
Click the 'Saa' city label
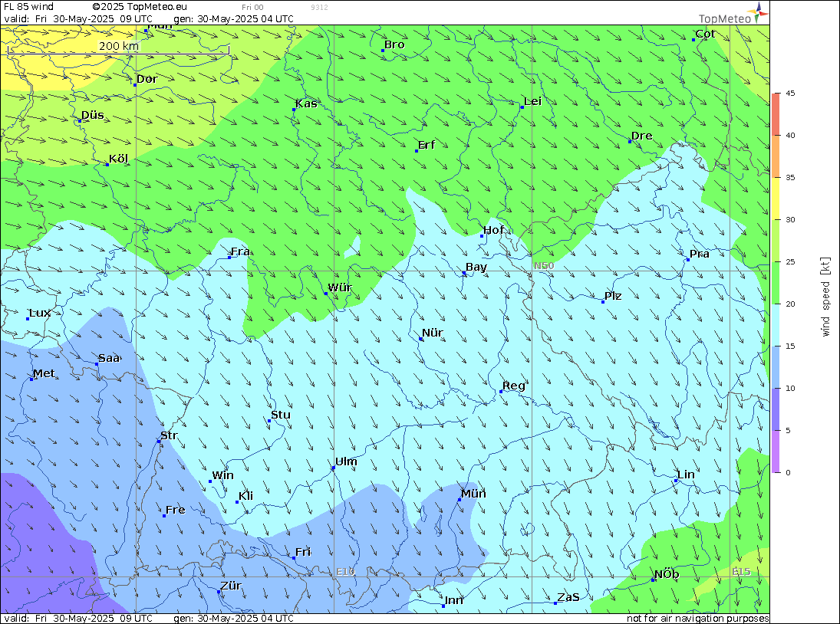point(109,358)
